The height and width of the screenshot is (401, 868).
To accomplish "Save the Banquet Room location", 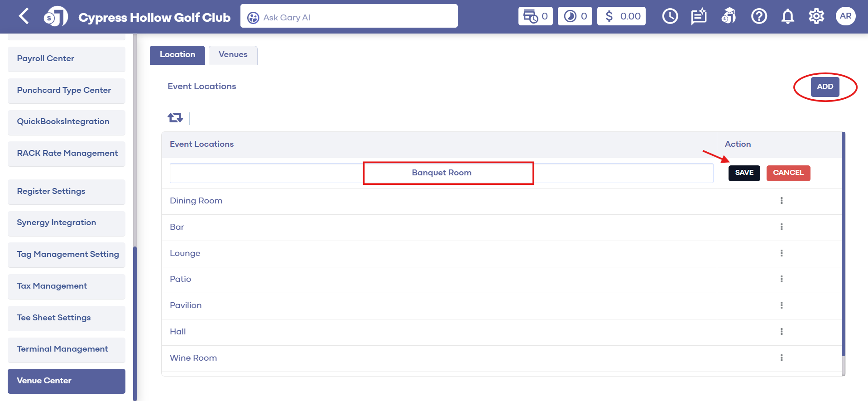I will pos(744,173).
